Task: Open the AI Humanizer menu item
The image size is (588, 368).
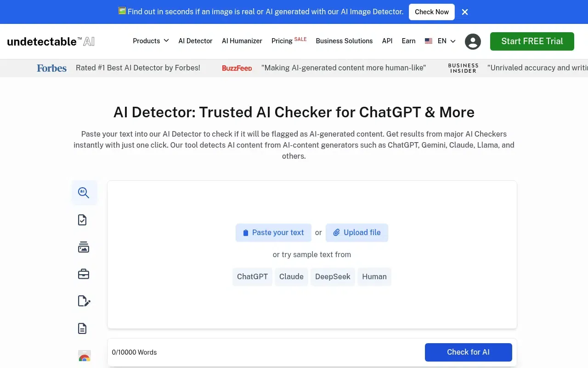Action: tap(242, 41)
